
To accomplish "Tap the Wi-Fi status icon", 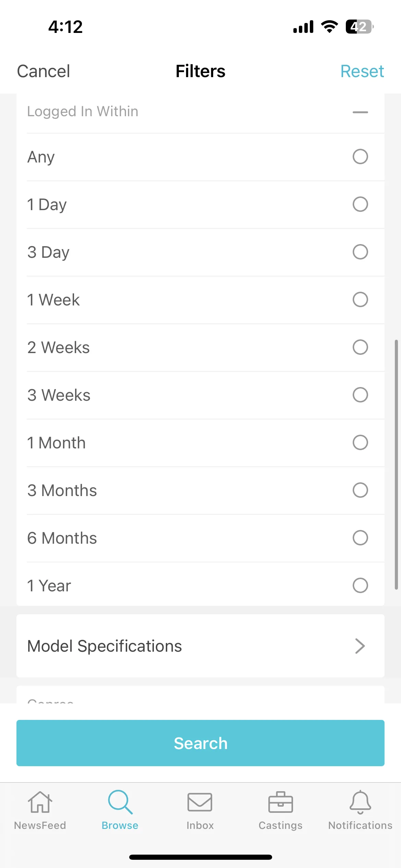I will click(329, 27).
